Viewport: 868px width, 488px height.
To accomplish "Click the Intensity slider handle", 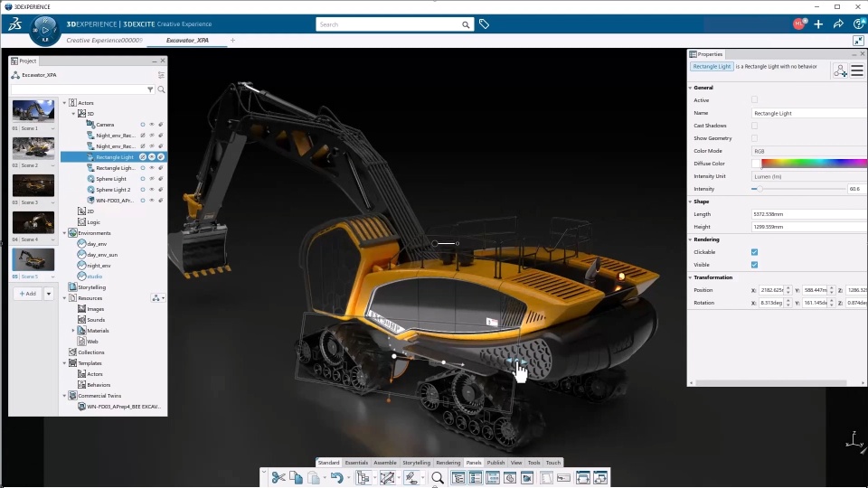I will tap(760, 189).
